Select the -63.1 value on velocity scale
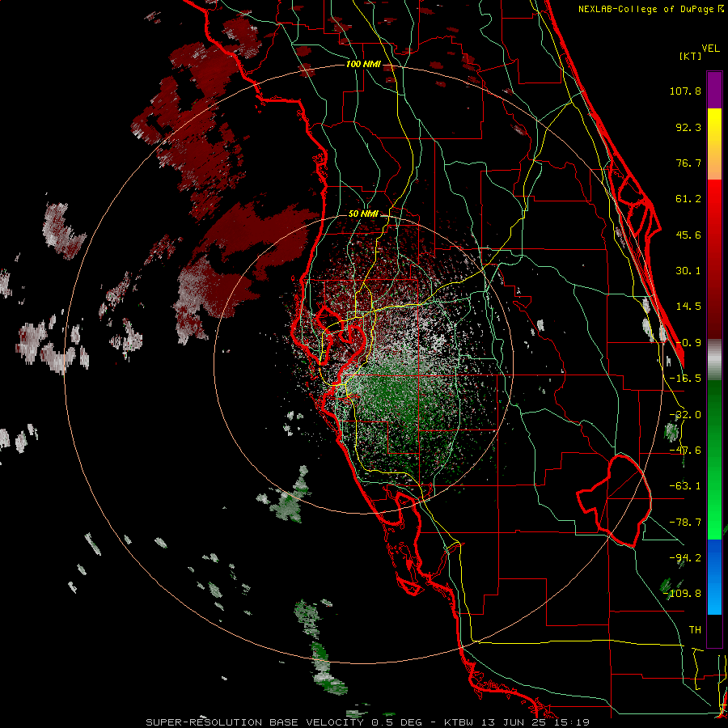 pos(685,486)
